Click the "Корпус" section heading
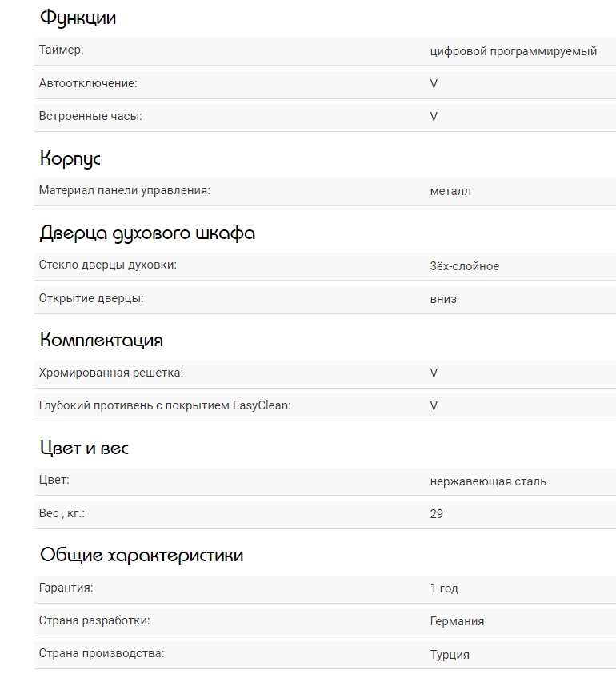This screenshot has width=616, height=682. tap(70, 158)
